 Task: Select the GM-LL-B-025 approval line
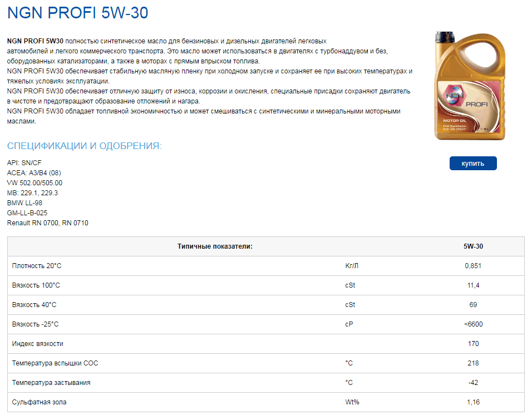click(27, 213)
